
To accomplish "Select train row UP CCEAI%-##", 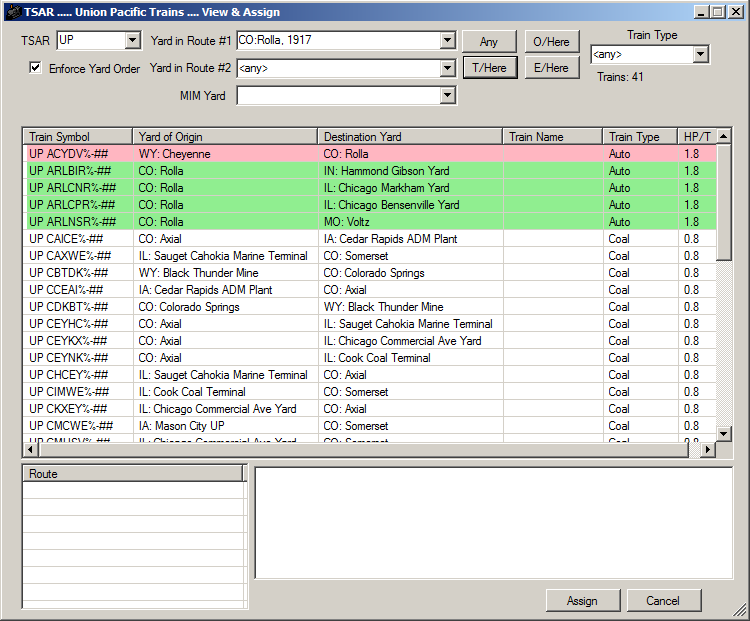I will pos(369,289).
